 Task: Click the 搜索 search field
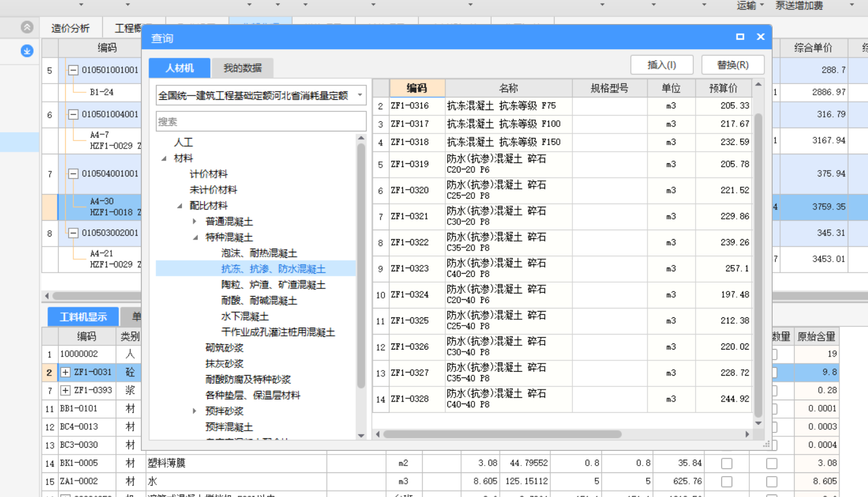261,121
